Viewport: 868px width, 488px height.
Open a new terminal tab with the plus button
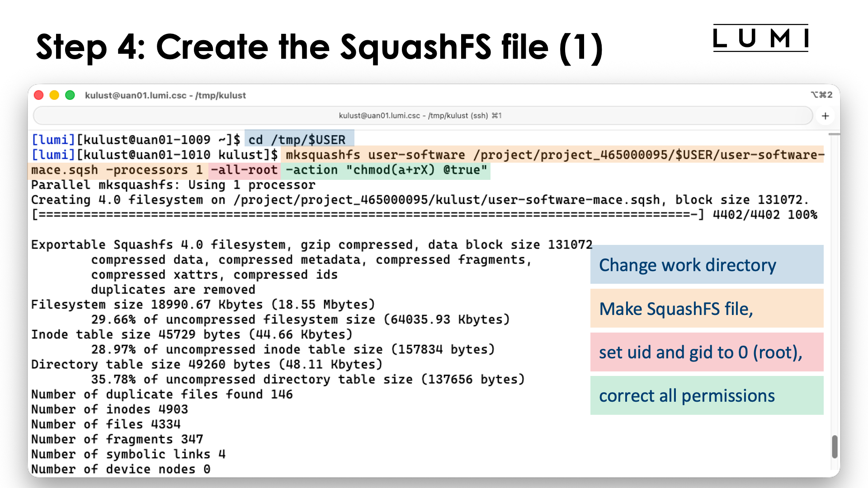[x=826, y=116]
